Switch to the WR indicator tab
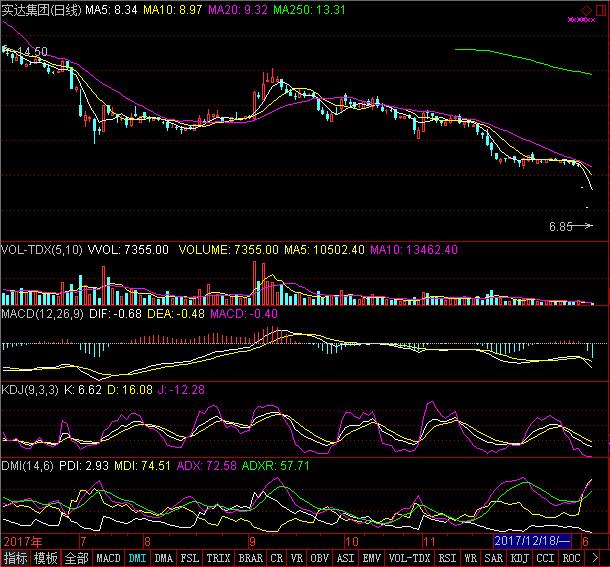 (470, 558)
